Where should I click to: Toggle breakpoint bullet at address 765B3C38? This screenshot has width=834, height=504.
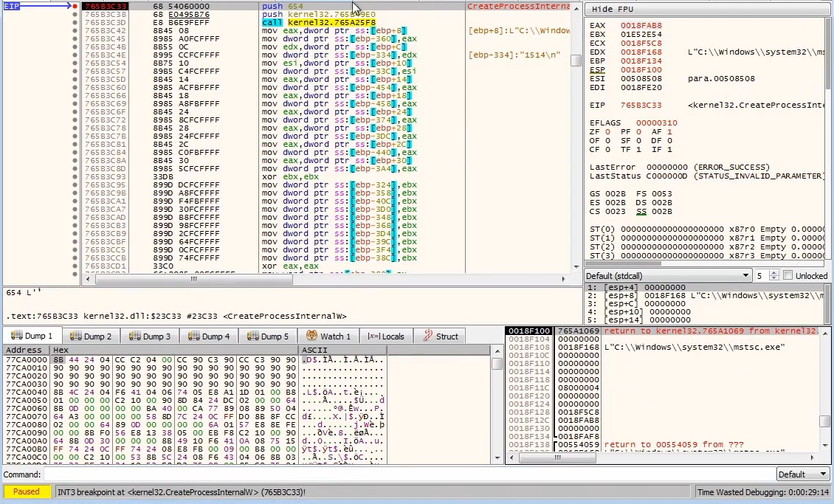click(x=75, y=15)
